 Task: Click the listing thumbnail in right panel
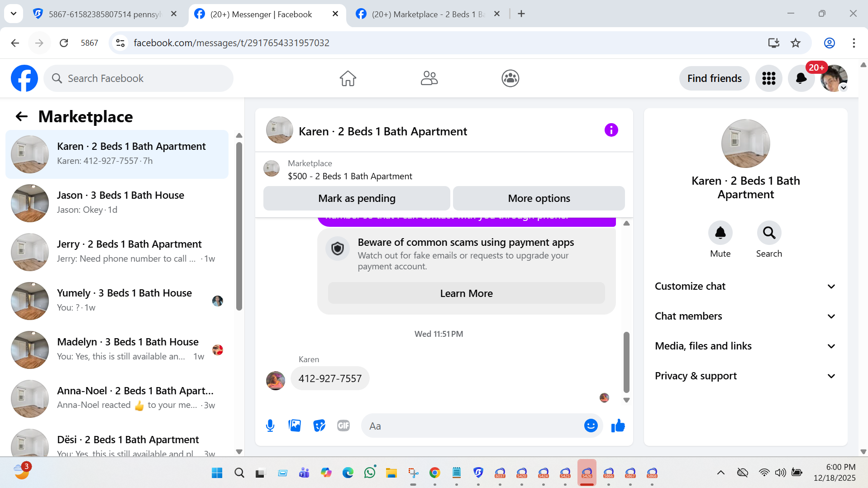click(745, 144)
